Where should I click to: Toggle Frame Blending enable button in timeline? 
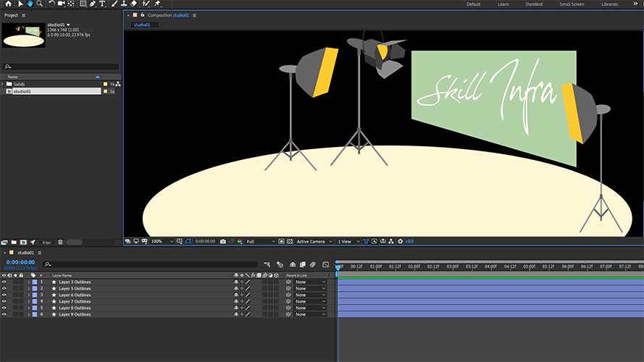[x=303, y=265]
